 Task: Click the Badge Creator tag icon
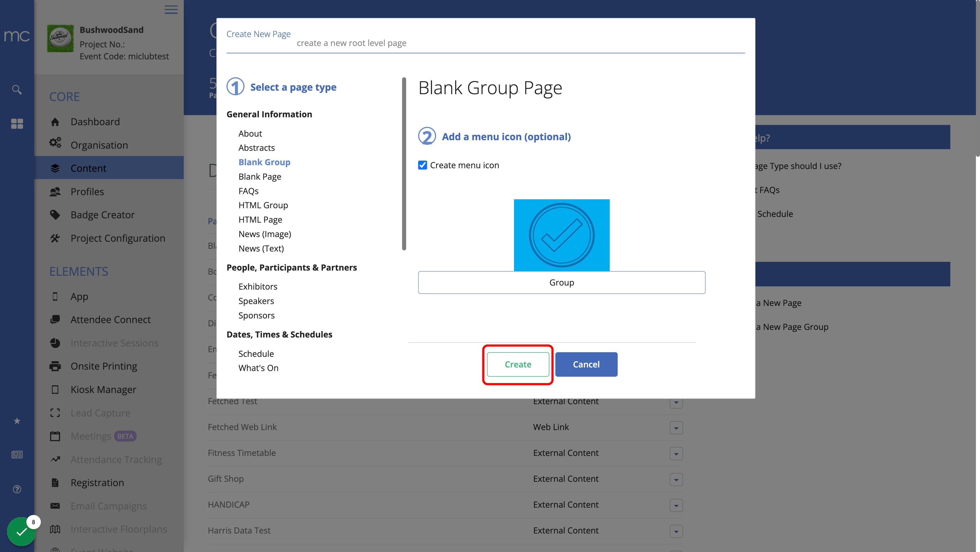55,215
